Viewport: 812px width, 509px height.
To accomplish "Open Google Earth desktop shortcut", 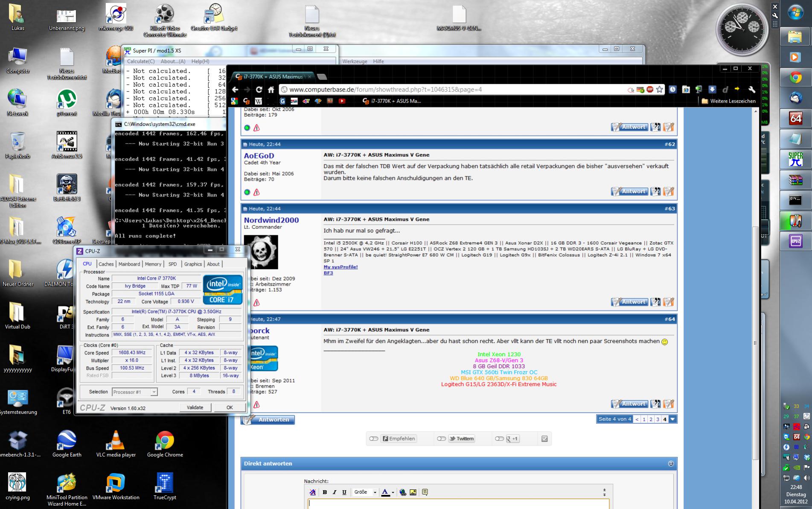I will (67, 444).
